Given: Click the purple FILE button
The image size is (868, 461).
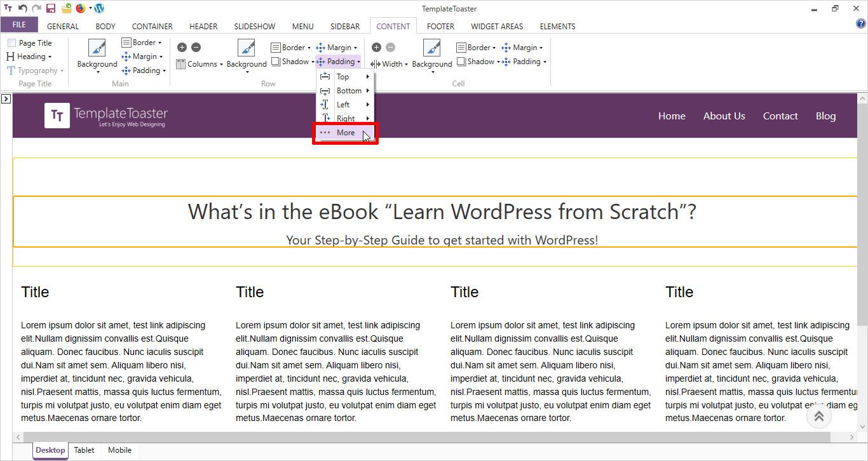Looking at the screenshot, I should pyautogui.click(x=19, y=25).
